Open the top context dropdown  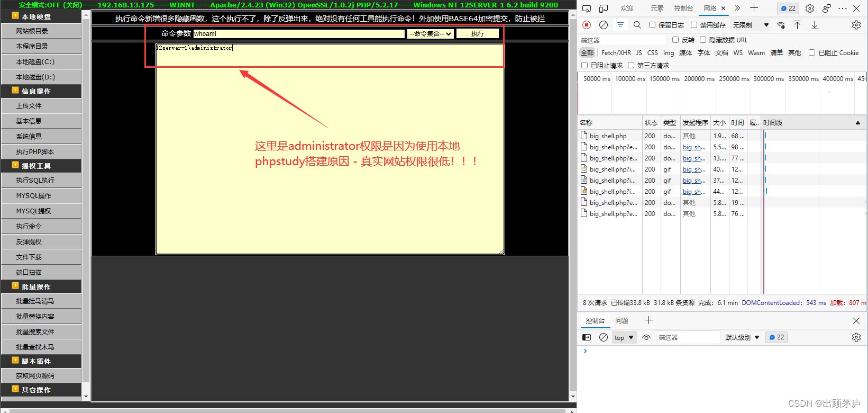(624, 337)
